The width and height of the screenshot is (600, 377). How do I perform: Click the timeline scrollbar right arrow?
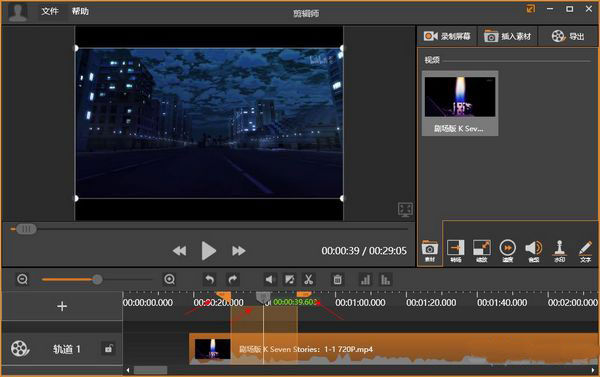(593, 370)
